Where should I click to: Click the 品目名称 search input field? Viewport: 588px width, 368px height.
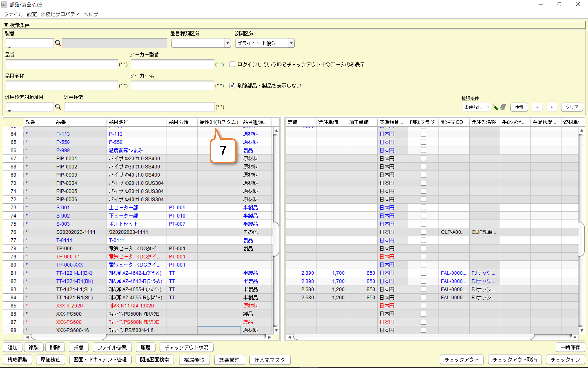(62, 85)
